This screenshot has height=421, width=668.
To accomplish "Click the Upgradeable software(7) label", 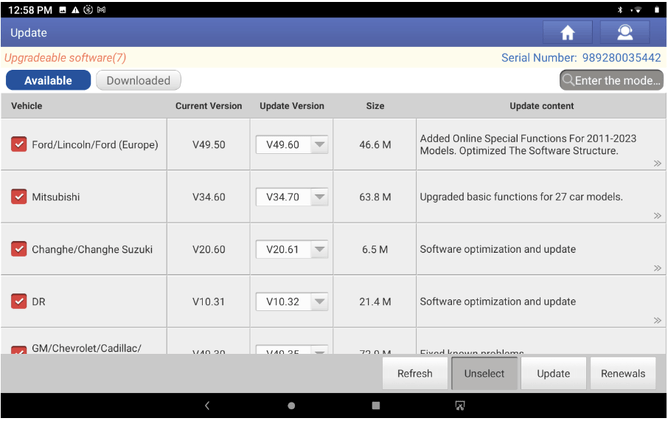I will 65,58.
